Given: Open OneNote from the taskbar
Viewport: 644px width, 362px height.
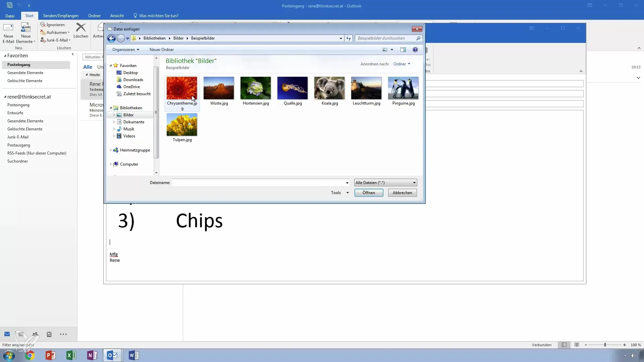Looking at the screenshot, I should click(92, 355).
